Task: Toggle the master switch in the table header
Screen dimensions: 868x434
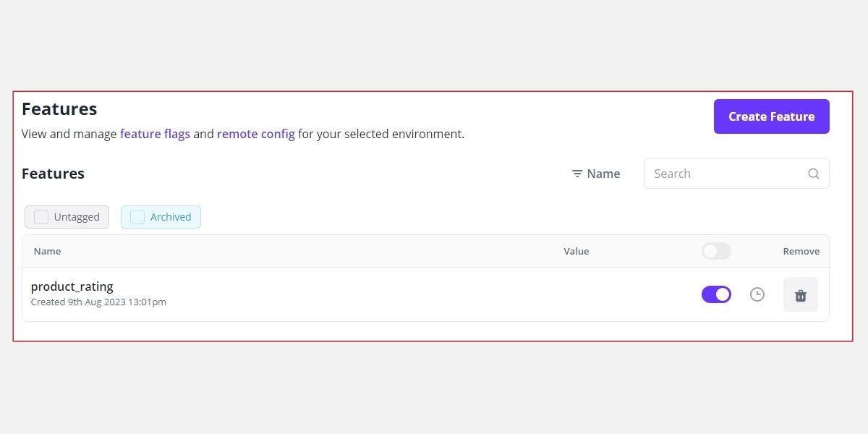Action: (x=716, y=251)
